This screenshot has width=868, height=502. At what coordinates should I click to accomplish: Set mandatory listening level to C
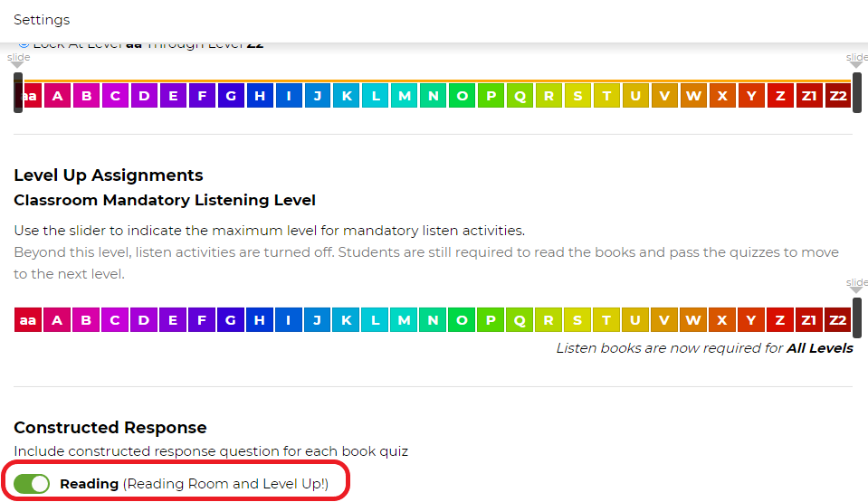coord(115,320)
